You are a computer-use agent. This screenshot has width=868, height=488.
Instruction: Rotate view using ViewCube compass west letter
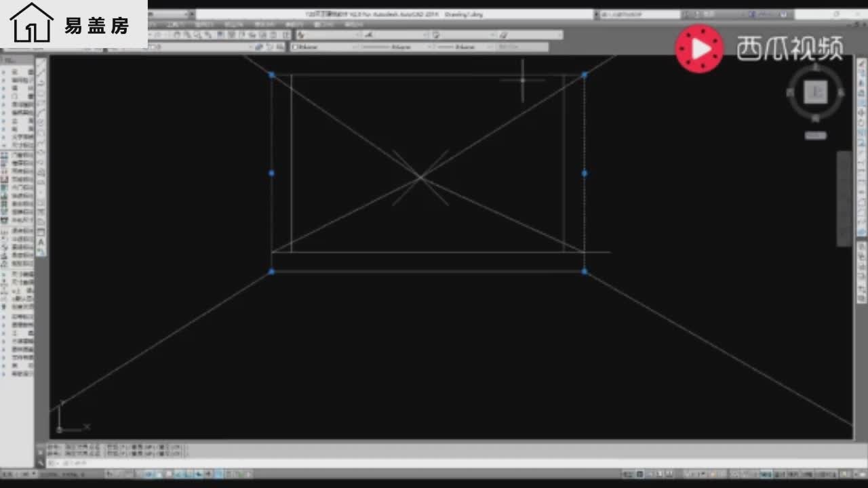coord(791,93)
